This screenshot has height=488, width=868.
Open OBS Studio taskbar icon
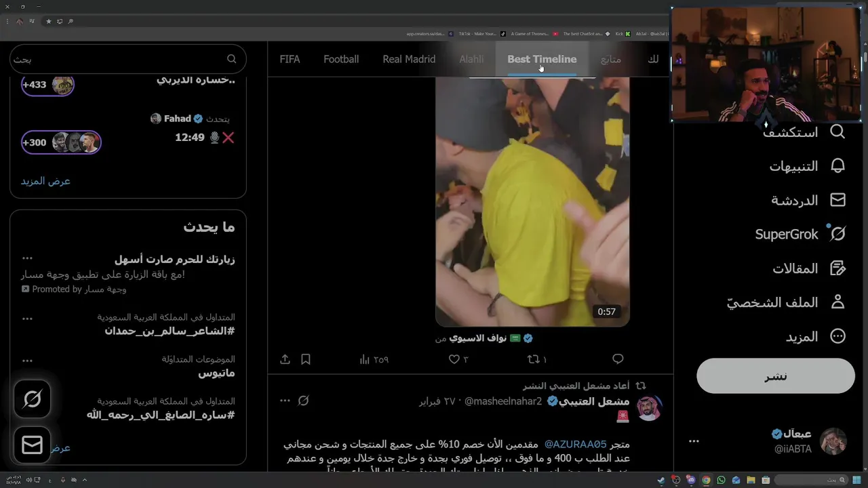click(x=676, y=480)
